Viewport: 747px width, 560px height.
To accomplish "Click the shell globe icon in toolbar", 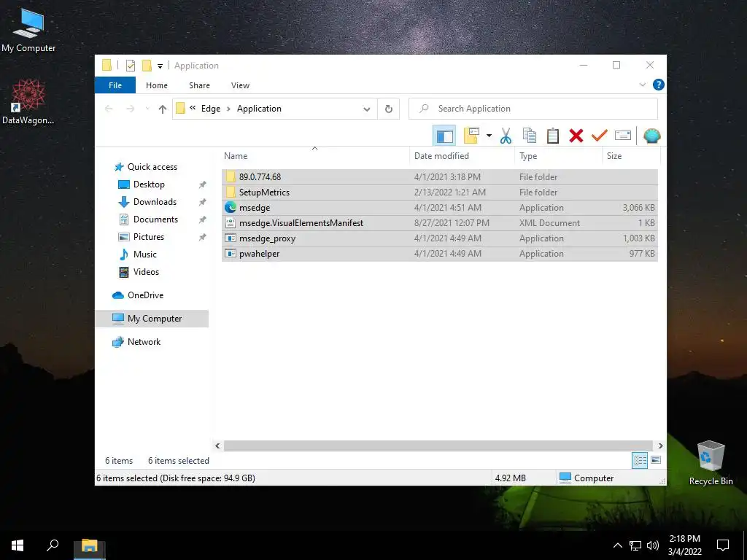I will 651,136.
